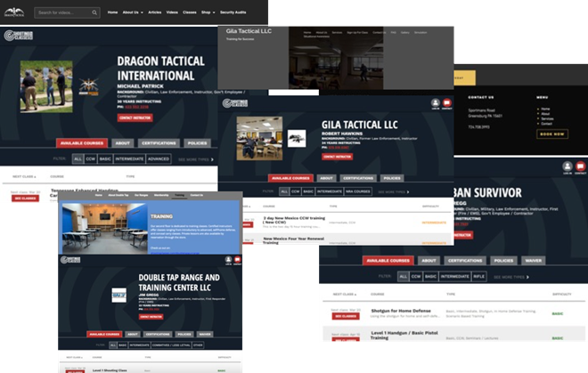
Task: Expand See More Types on Dragon Tactical page
Action: pos(196,159)
